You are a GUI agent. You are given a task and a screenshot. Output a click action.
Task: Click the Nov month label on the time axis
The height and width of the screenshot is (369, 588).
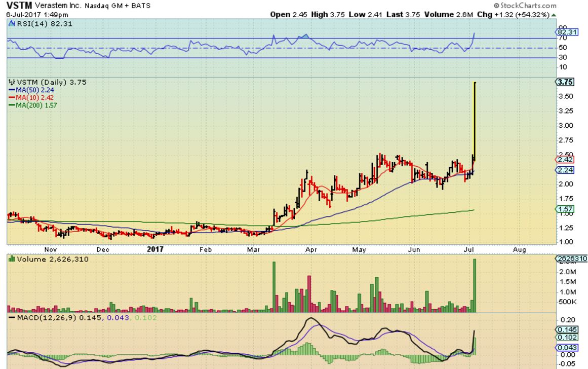51,249
